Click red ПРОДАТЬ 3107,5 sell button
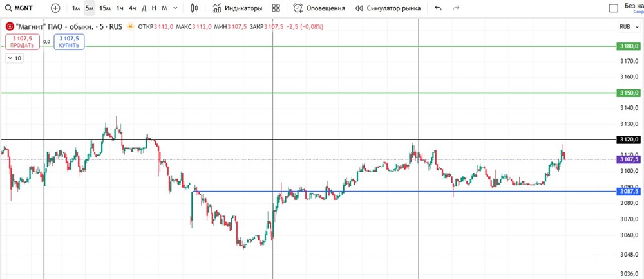 23,42
